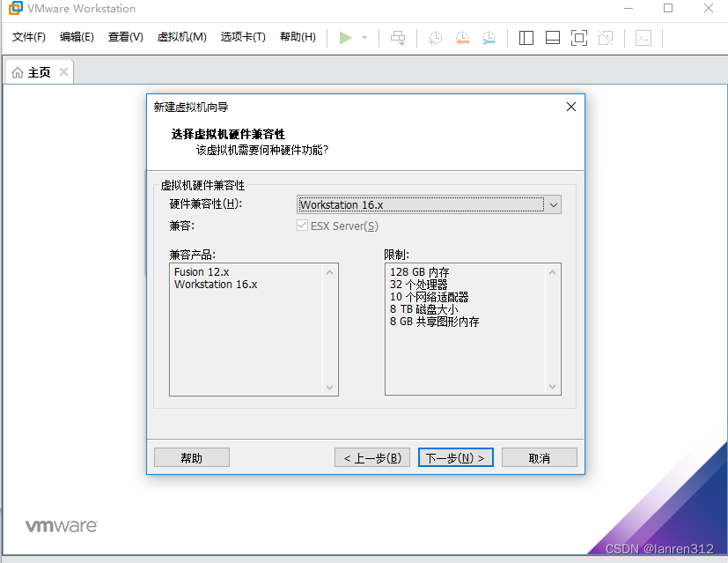Open the 虚拟机(M) menu
The image size is (728, 563).
[x=182, y=37]
